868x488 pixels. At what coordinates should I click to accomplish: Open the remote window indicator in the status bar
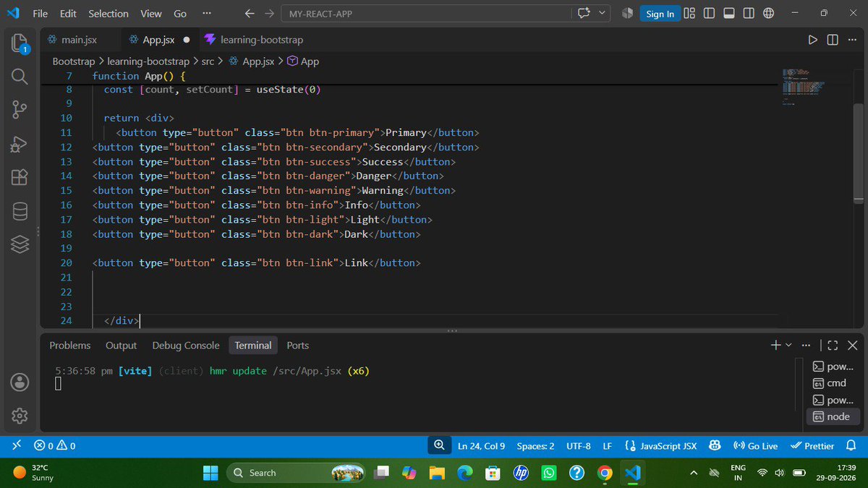click(x=16, y=446)
